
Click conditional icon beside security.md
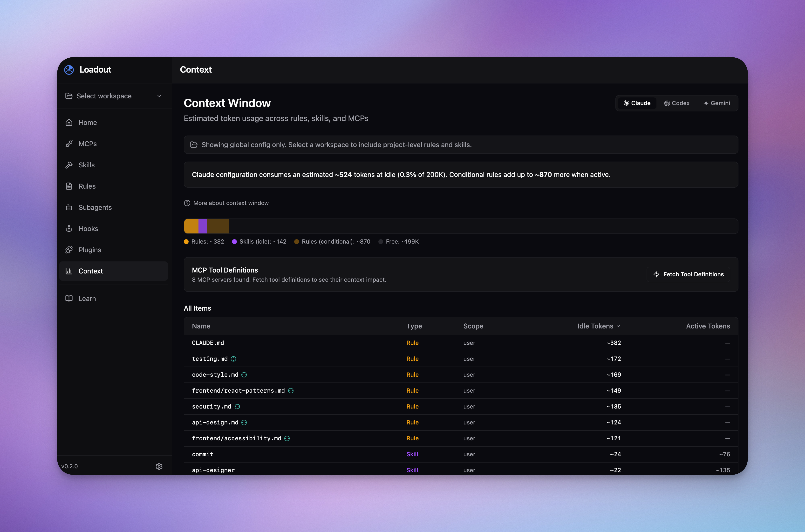(237, 406)
